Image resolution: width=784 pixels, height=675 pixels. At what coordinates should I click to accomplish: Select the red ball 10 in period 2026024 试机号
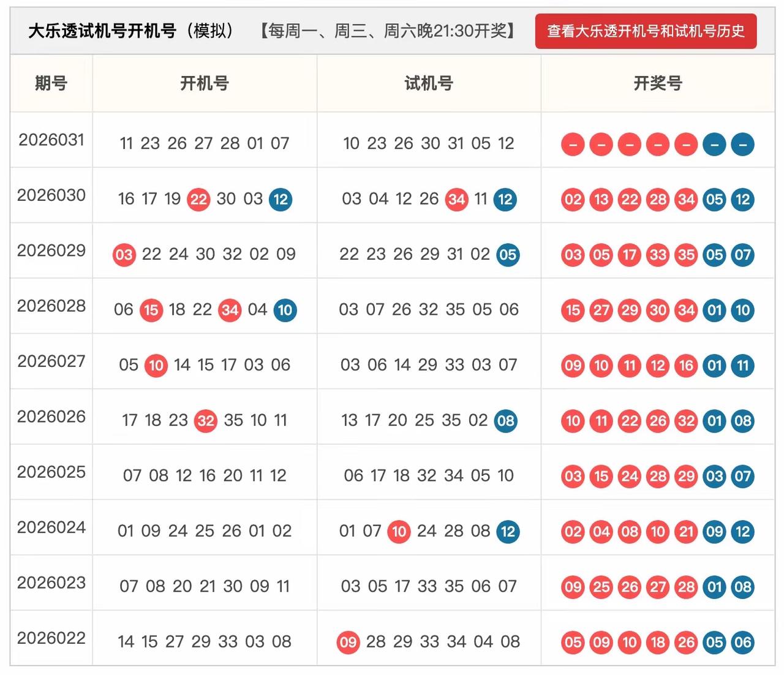399,532
